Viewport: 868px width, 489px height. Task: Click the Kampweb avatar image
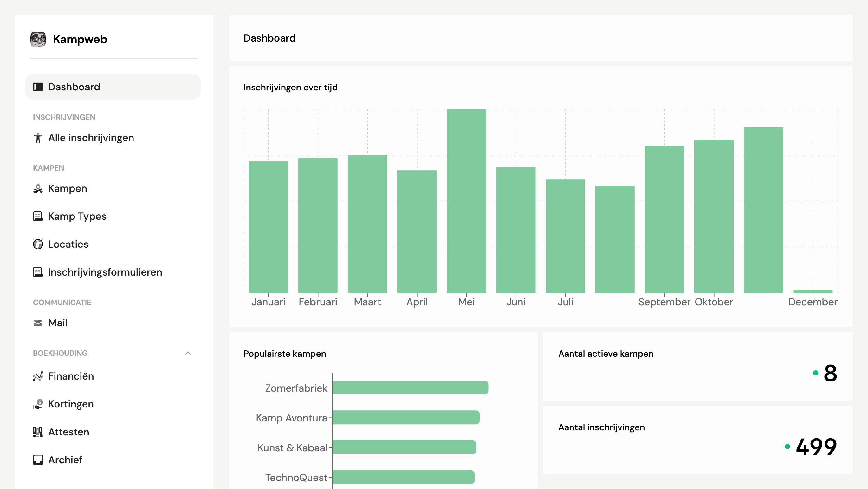click(x=38, y=39)
